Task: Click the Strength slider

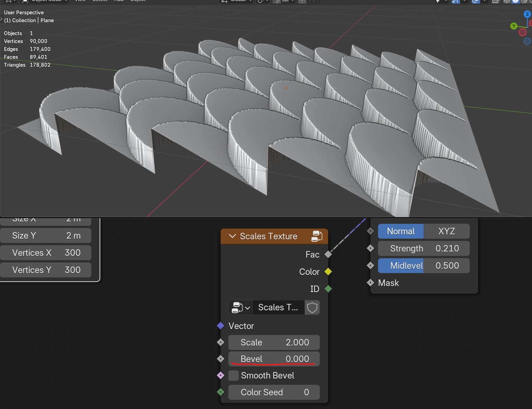Action: 424,248
